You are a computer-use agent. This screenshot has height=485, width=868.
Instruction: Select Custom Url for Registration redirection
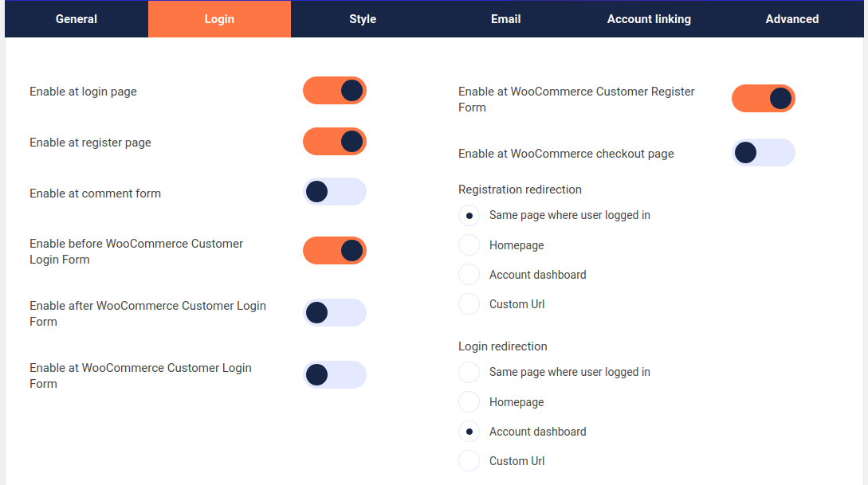tap(469, 303)
